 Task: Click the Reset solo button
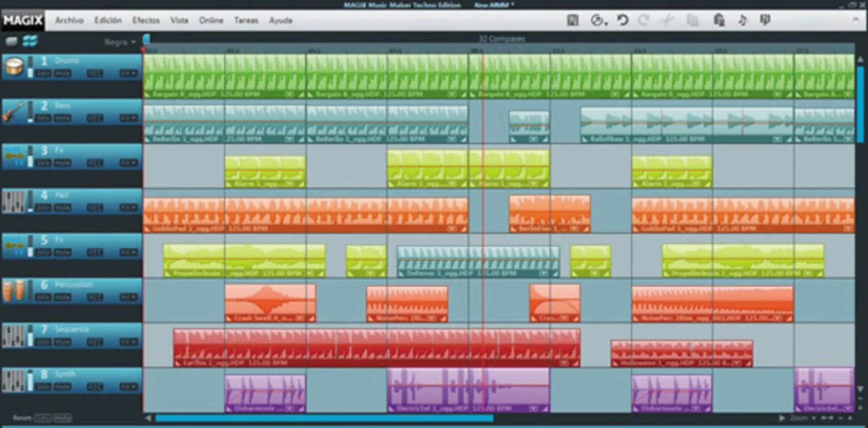(x=43, y=418)
